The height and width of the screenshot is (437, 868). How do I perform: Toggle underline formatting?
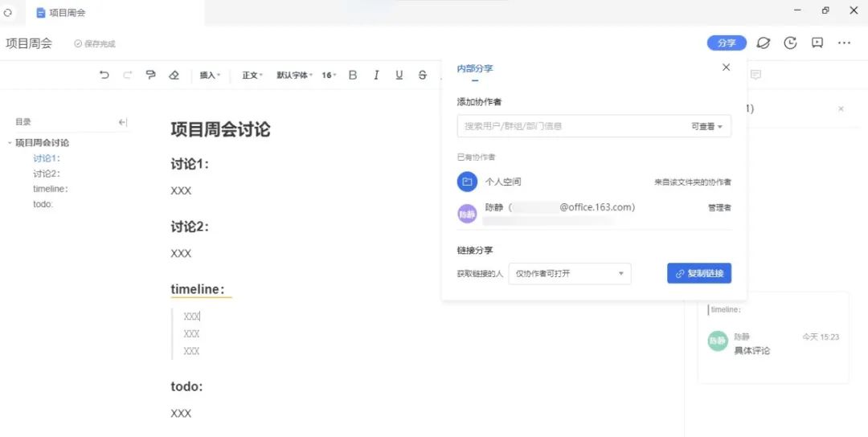(x=399, y=75)
